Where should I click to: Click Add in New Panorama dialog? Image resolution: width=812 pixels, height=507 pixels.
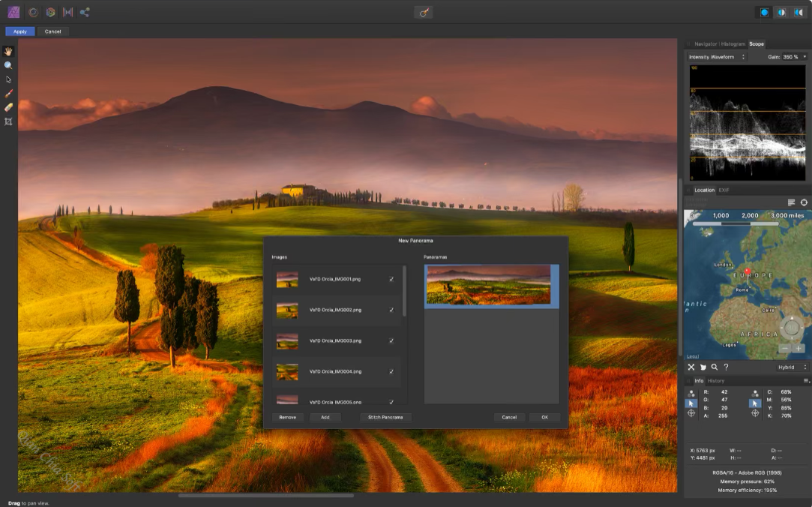click(325, 418)
